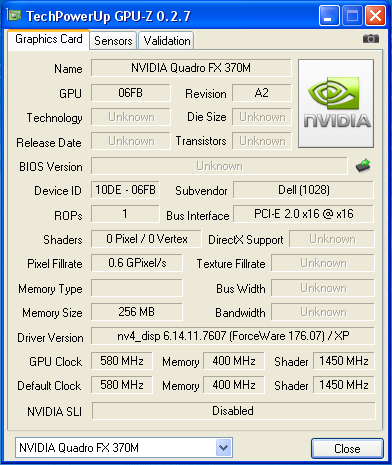Click the "Subvendor" label

point(201,191)
